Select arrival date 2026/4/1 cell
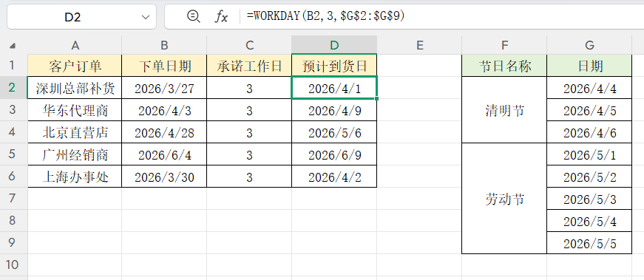The width and height of the screenshot is (644, 280). [x=334, y=87]
